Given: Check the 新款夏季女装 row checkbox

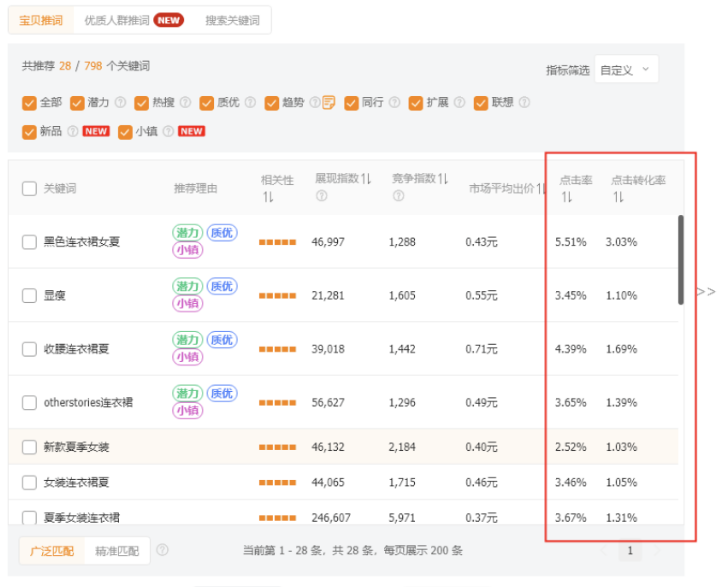Looking at the screenshot, I should point(29,447).
